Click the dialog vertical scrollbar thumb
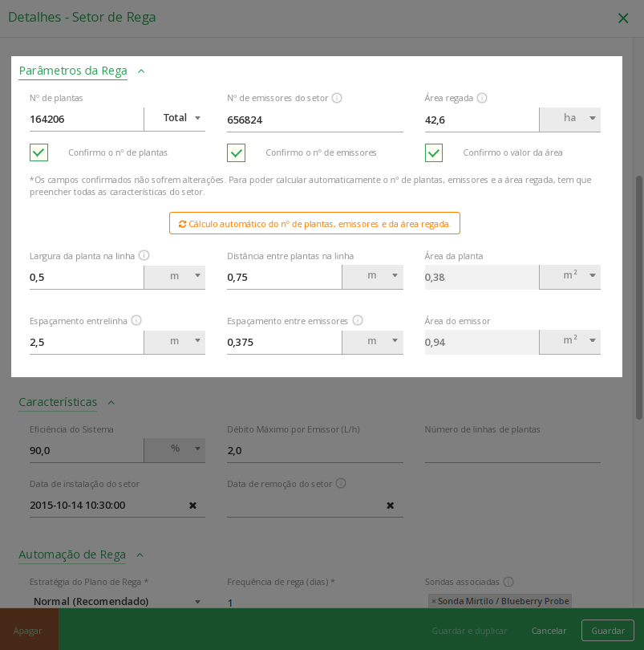This screenshot has height=650, width=644. coord(639,298)
